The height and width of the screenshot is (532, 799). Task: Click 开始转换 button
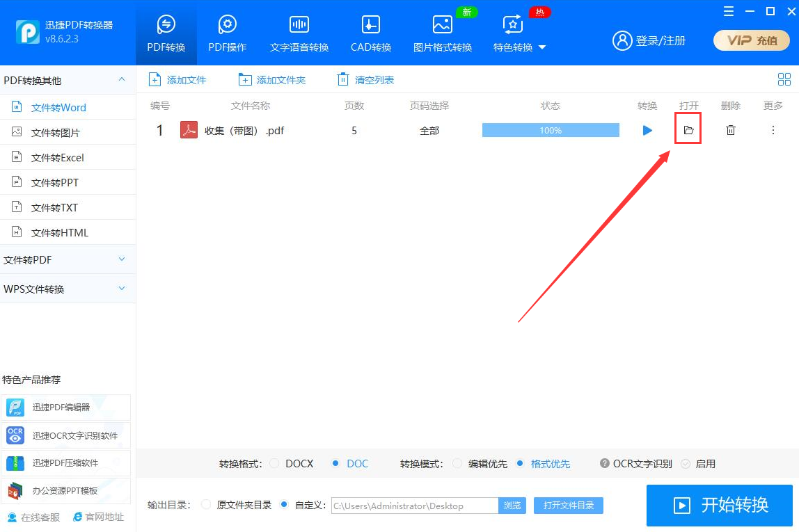[x=720, y=505]
